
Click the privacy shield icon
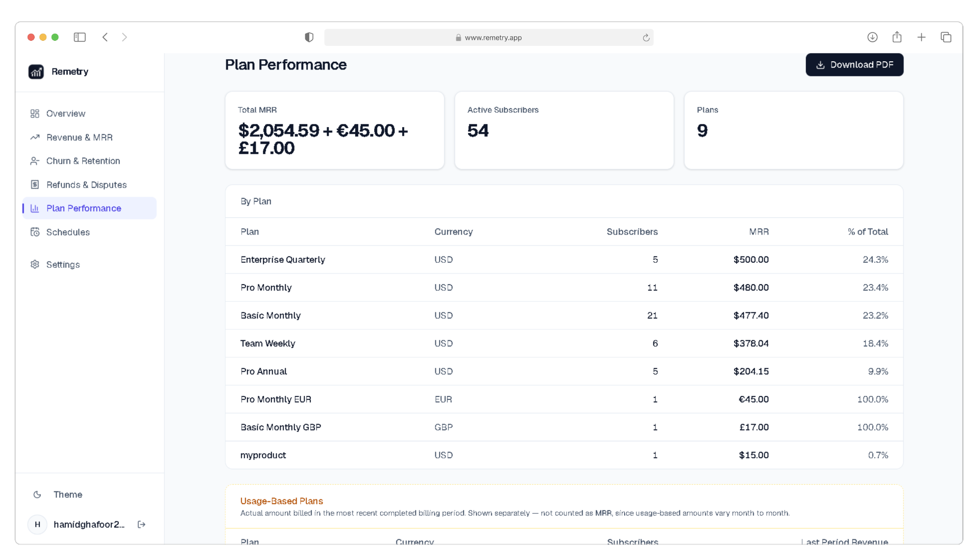click(309, 37)
